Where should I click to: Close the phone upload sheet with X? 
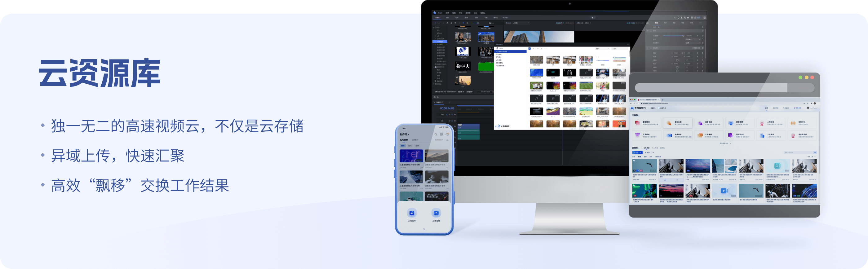click(x=424, y=229)
